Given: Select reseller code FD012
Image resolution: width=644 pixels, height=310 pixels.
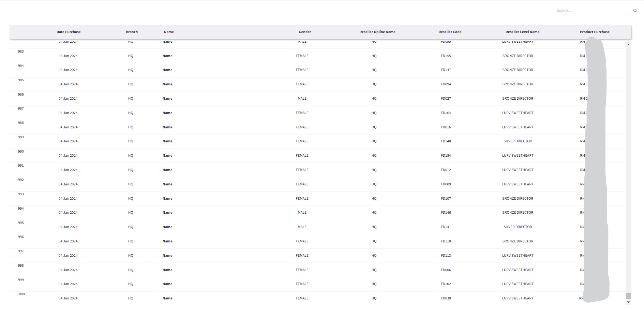Looking at the screenshot, I should 446,170.
